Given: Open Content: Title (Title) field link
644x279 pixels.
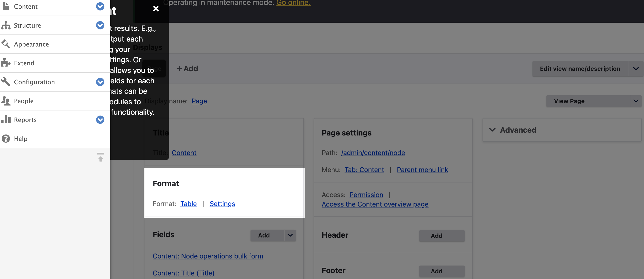Looking at the screenshot, I should coord(184,273).
